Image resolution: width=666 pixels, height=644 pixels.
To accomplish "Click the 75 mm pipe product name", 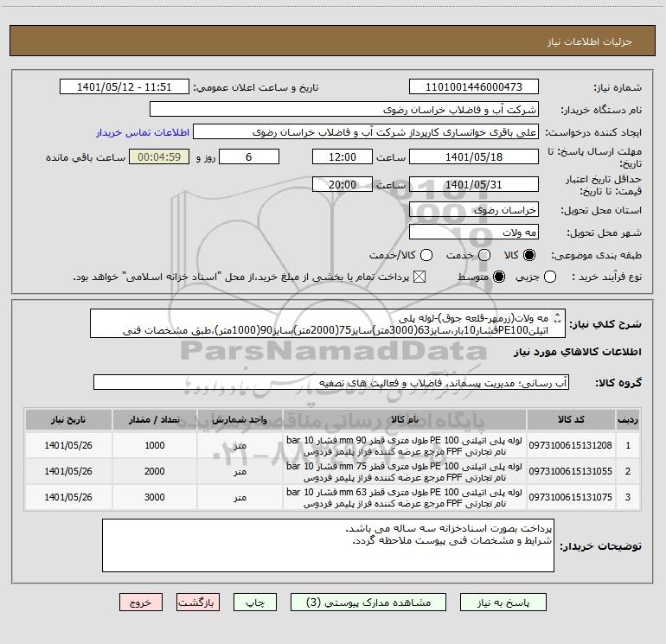I will point(405,472).
